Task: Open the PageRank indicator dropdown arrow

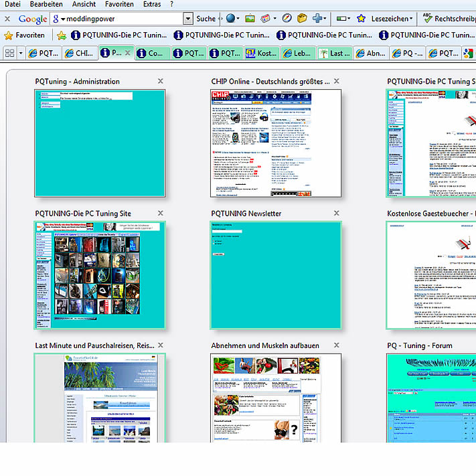Action: (349, 19)
